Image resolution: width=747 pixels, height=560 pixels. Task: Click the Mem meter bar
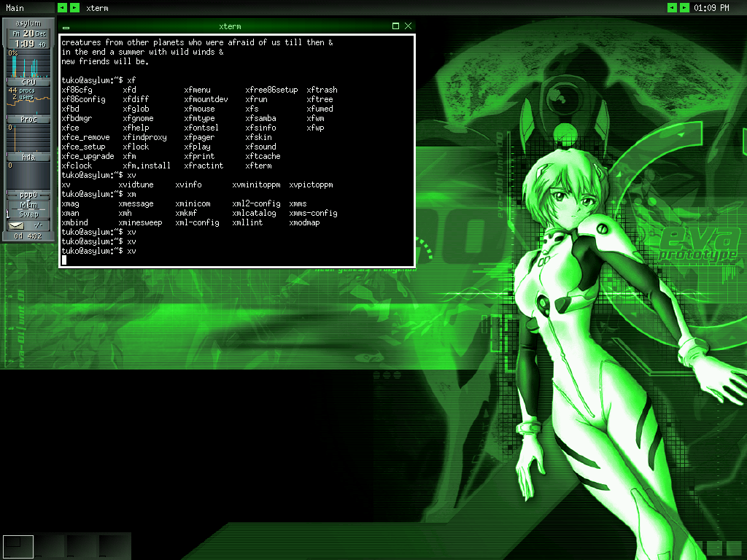(x=28, y=205)
